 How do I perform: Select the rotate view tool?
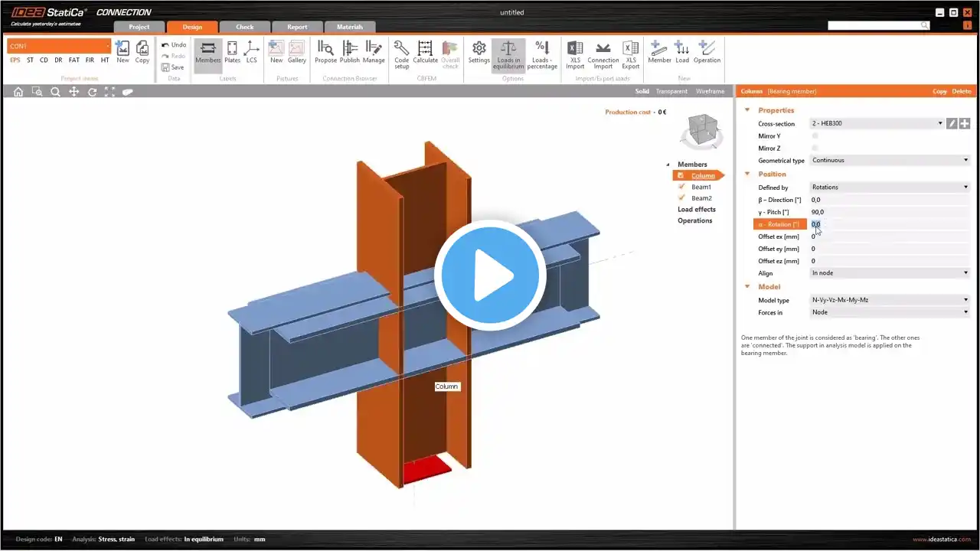(92, 92)
